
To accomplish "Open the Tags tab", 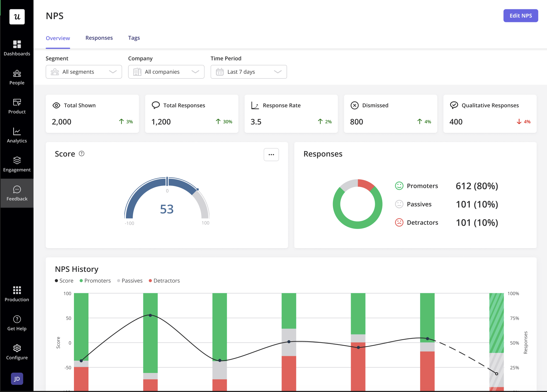I will (x=134, y=38).
